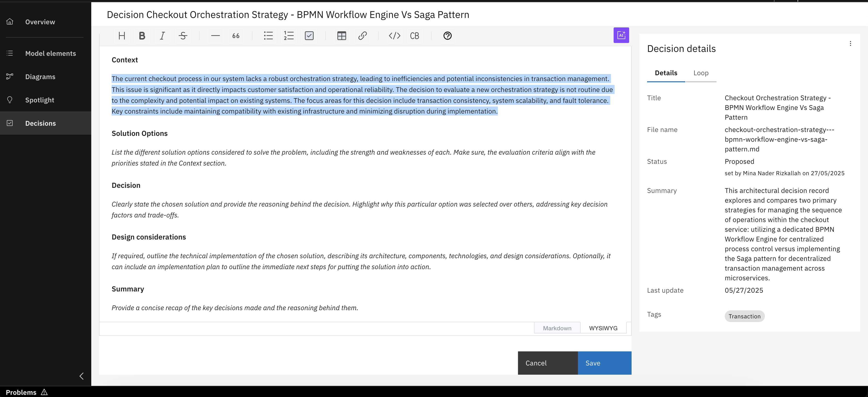Viewport: 868px width, 397px height.
Task: Apply italic formatting icon
Action: [162, 36]
